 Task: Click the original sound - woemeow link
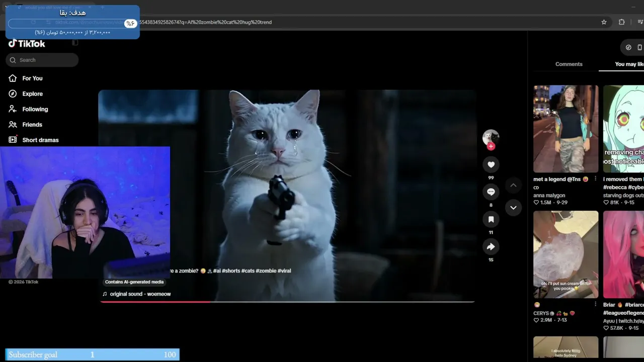(140, 294)
